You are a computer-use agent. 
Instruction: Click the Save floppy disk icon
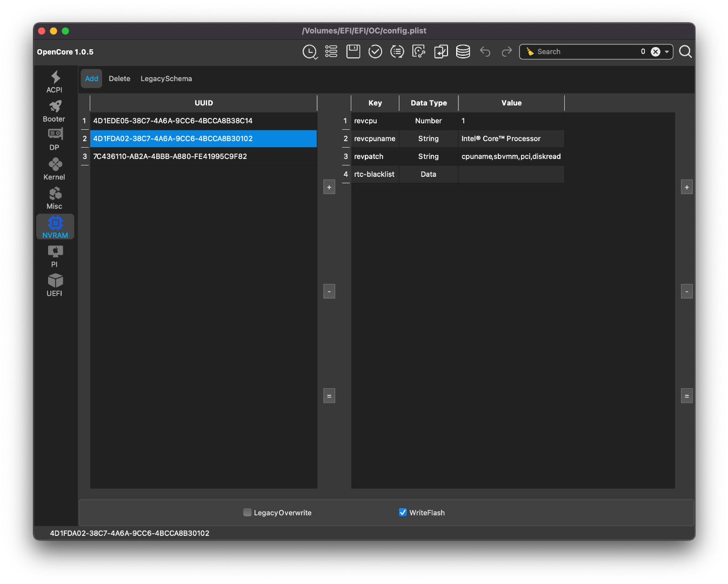pos(353,51)
